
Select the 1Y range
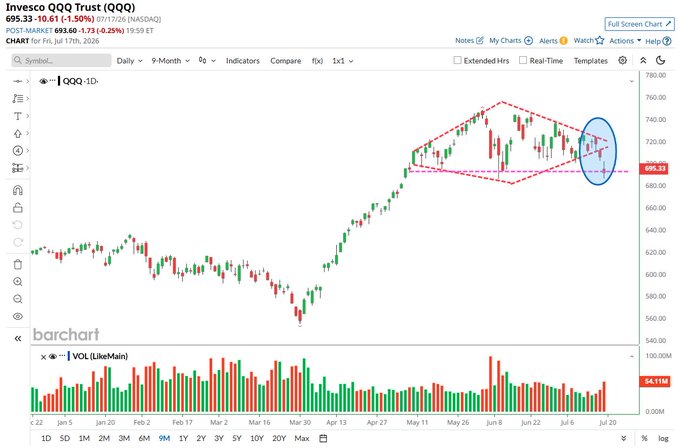(x=184, y=438)
